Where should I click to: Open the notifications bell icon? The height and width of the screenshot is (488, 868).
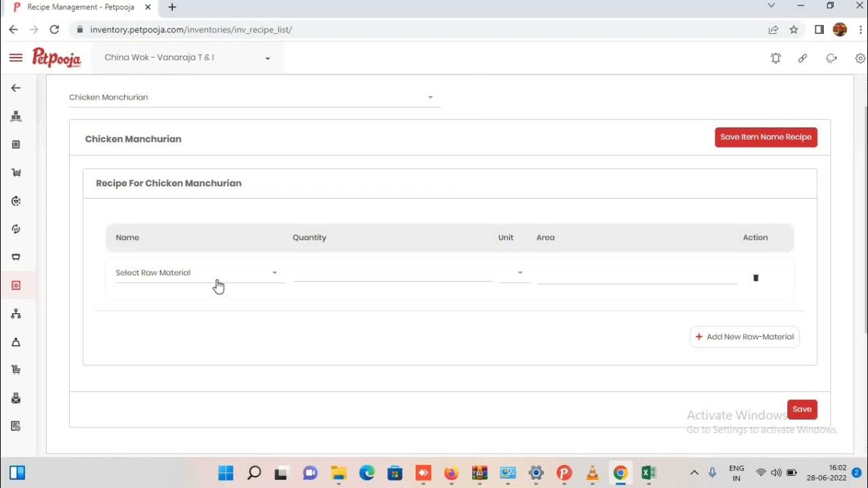click(x=776, y=58)
